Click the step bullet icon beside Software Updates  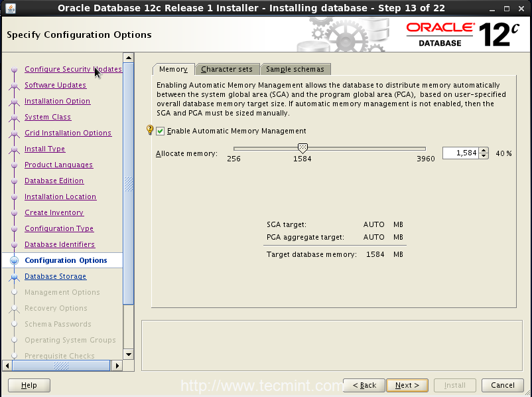tap(14, 86)
